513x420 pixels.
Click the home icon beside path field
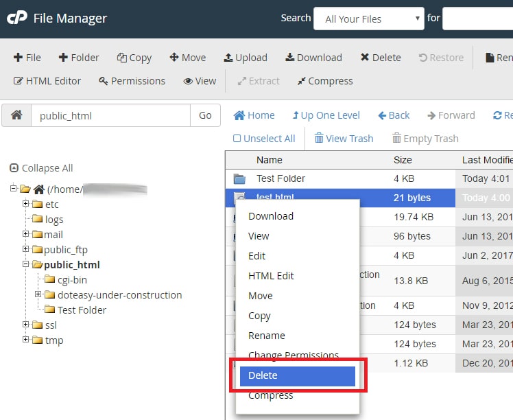click(x=16, y=115)
